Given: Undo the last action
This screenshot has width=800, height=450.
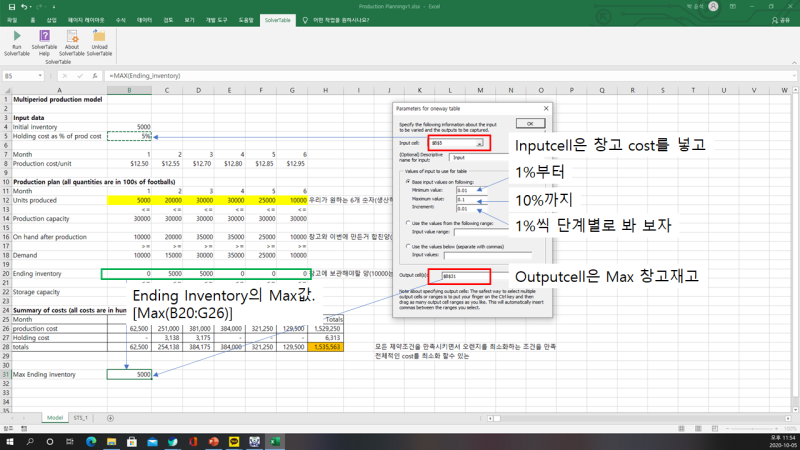Looking at the screenshot, I should click(x=23, y=7).
